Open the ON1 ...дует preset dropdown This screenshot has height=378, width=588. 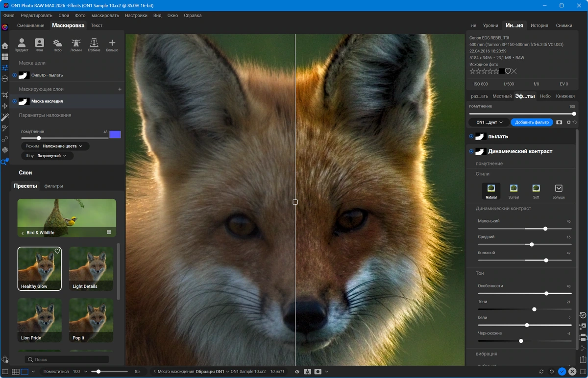click(x=489, y=122)
